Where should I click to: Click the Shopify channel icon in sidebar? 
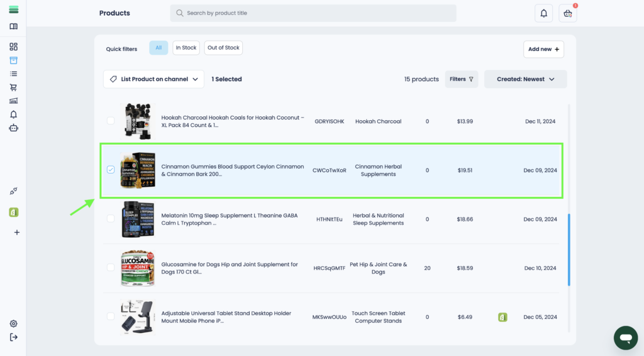point(13,213)
